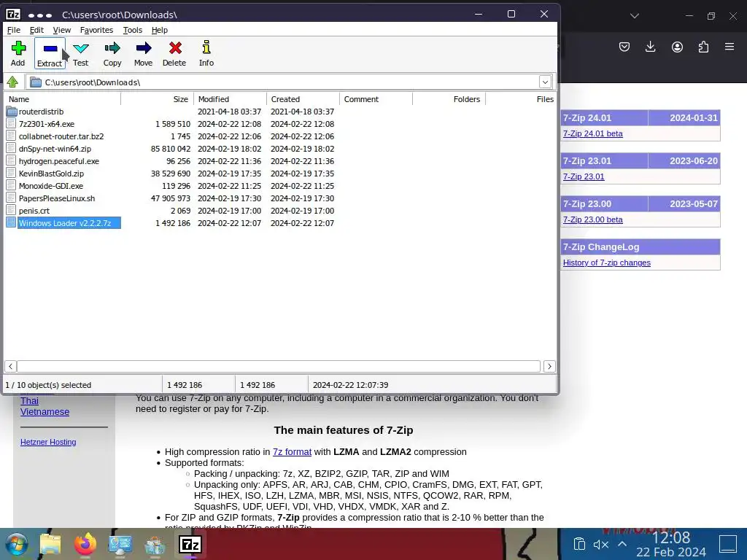This screenshot has height=560, width=747.
Task: Open the File menu
Action: pos(14,30)
